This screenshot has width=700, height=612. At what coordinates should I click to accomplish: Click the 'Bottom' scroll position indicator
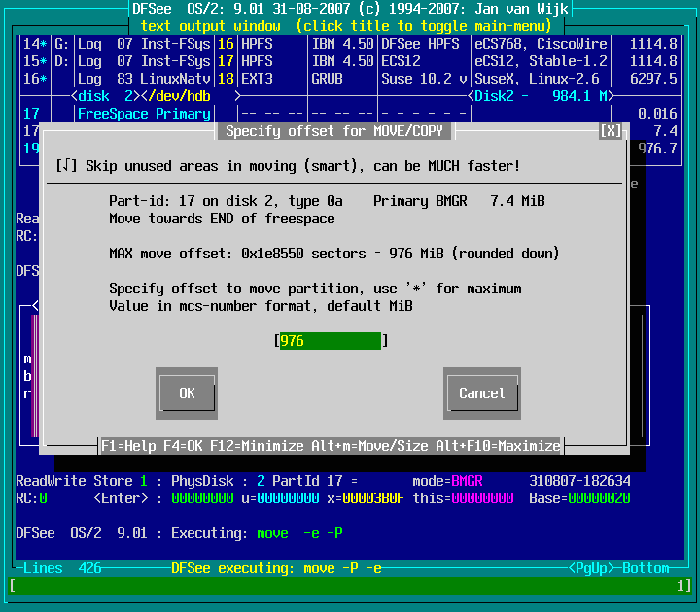click(x=646, y=568)
